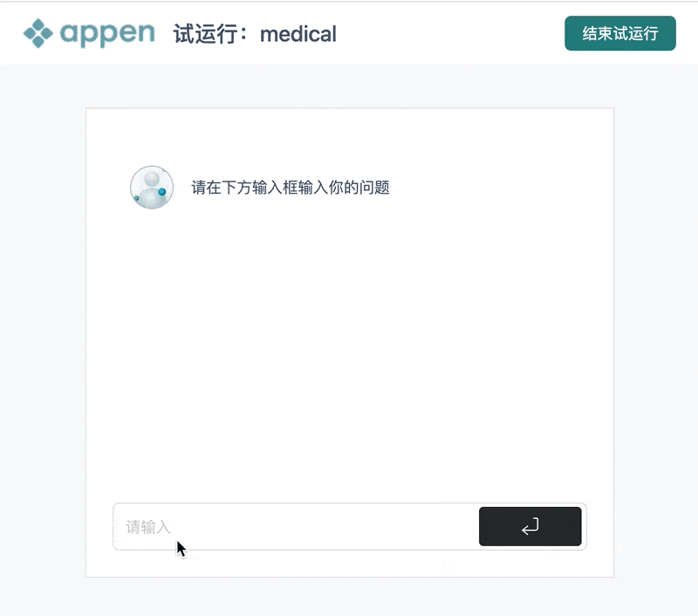Click the teal dot on bot avatar
Screen dimensions: 698x616
pyautogui.click(x=162, y=191)
